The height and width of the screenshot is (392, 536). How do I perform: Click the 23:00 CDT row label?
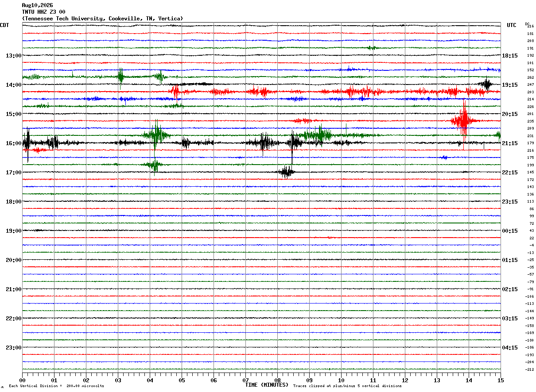(13, 348)
